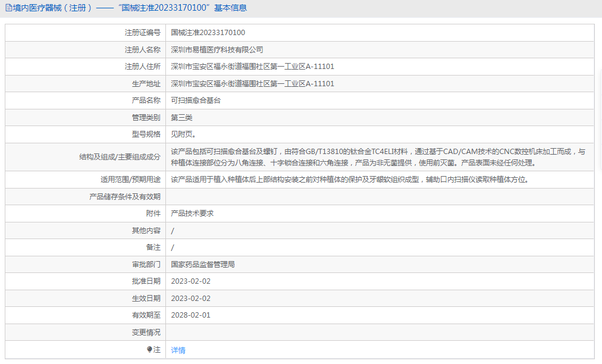This screenshot has height=364, width=602.
Task: Click the 注 label in the last row
Action: point(157,349)
